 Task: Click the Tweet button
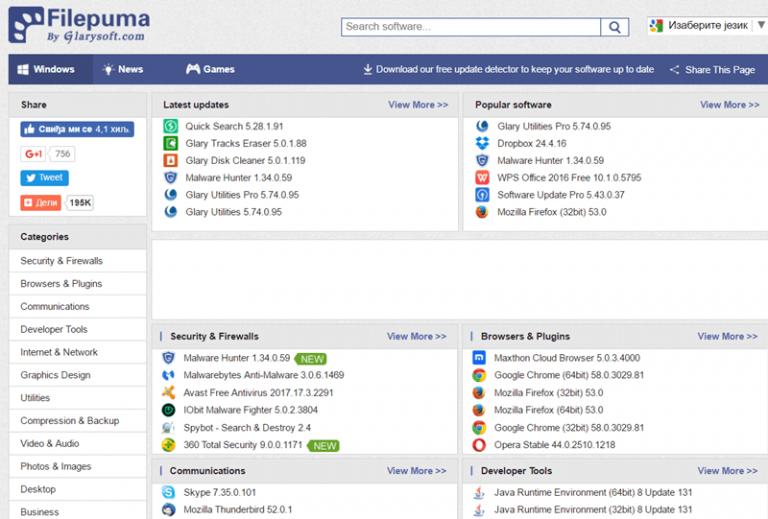45,178
